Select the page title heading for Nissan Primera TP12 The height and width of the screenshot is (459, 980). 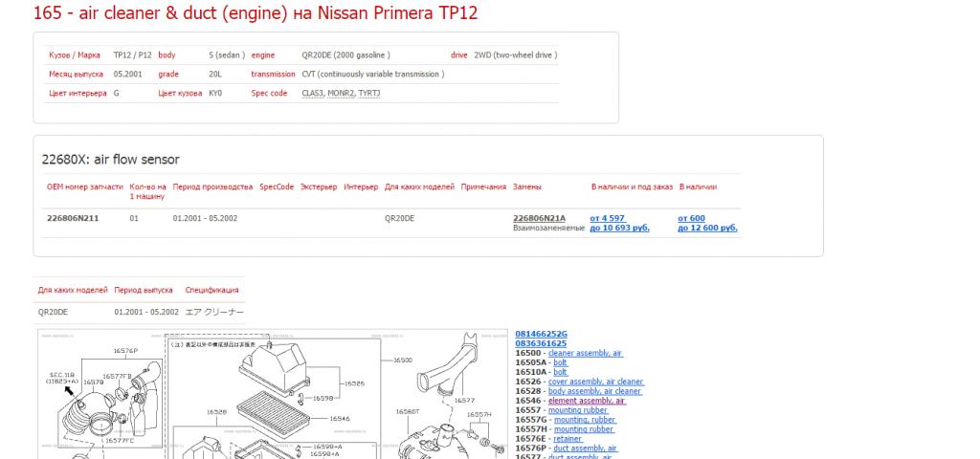coord(255,13)
